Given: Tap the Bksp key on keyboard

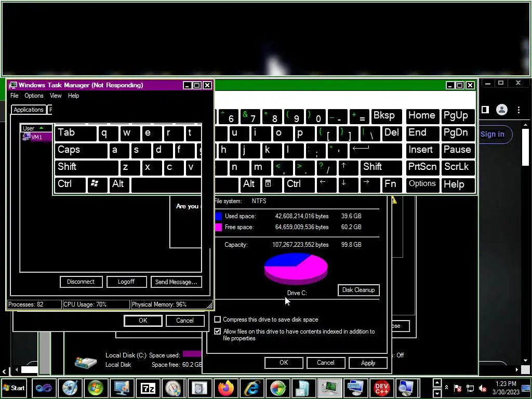Looking at the screenshot, I should pos(387,116).
